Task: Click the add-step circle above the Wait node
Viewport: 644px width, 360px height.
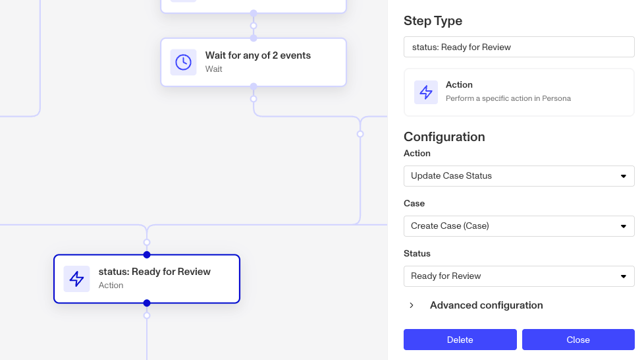Action: [254, 26]
